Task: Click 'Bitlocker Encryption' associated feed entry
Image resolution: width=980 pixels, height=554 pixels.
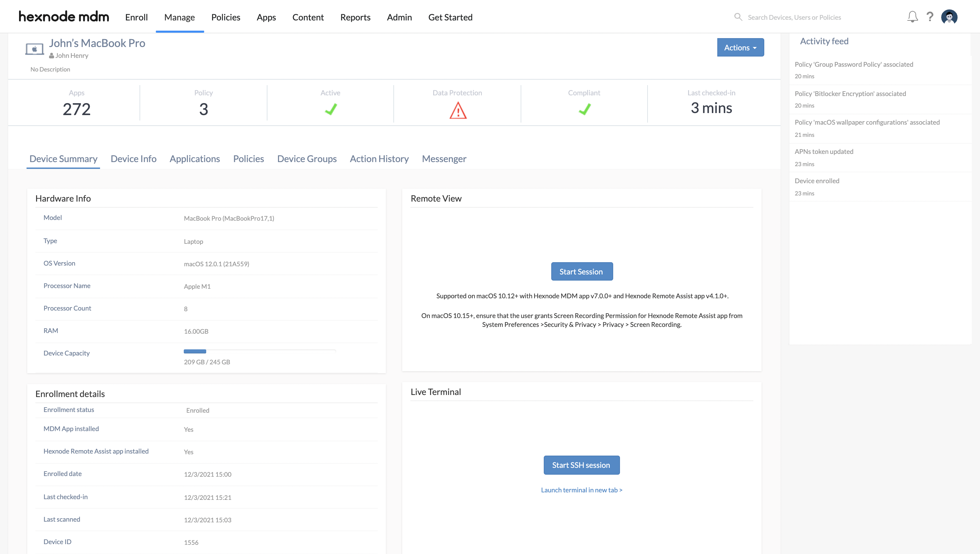Action: pyautogui.click(x=850, y=94)
